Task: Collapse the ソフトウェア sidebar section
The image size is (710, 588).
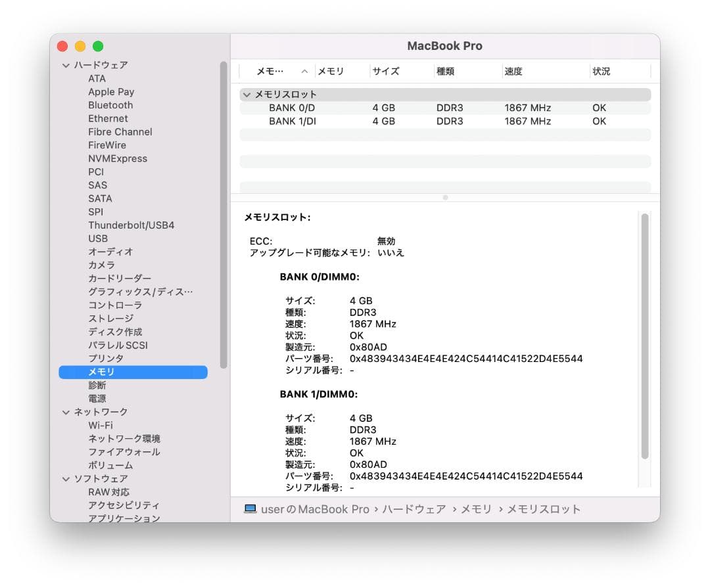Action: tap(66, 478)
